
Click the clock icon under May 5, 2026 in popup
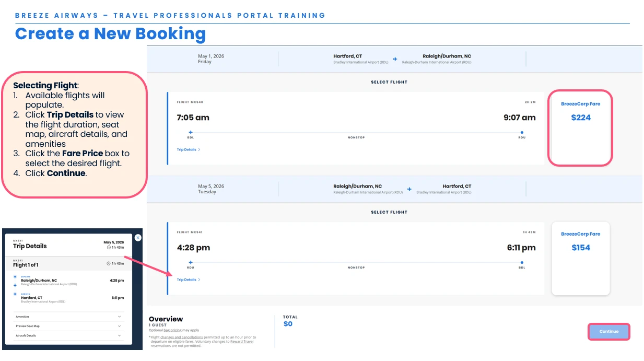point(109,248)
